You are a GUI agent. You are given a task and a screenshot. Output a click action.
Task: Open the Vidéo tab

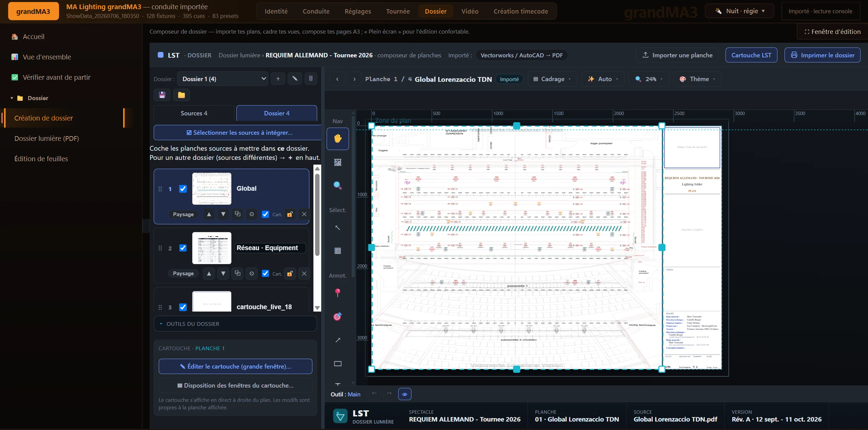[x=470, y=12]
